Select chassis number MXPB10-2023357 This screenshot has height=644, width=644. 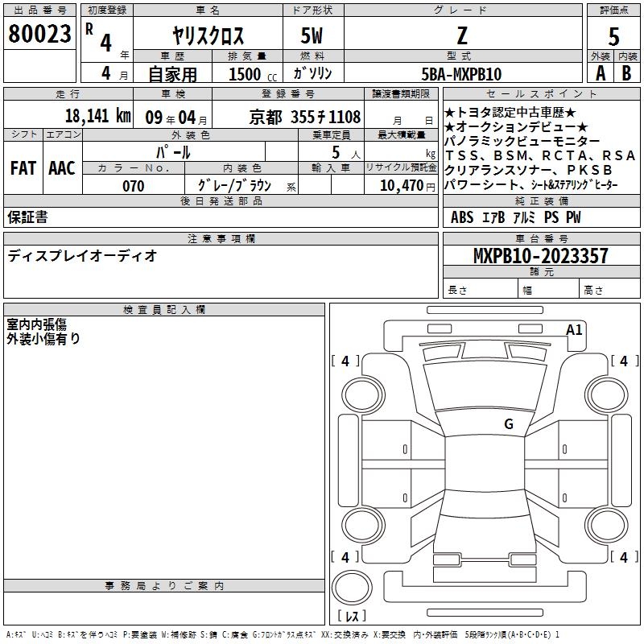point(541,256)
